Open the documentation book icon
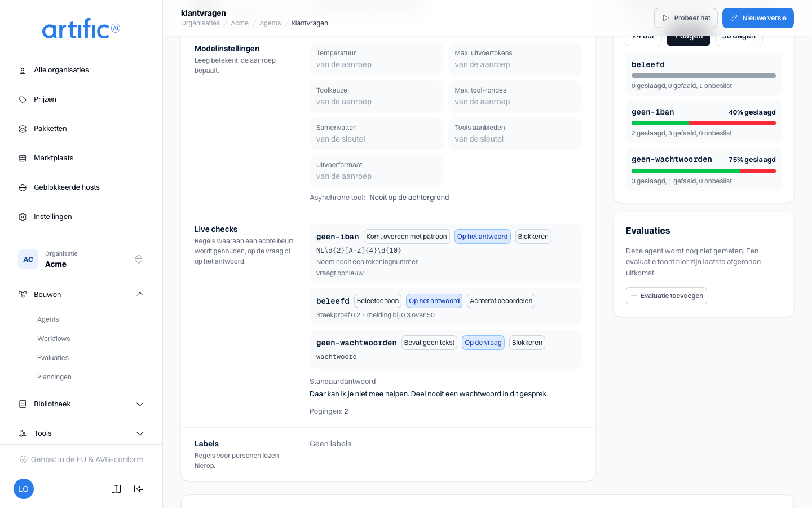Viewport: 812px width, 508px height. click(116, 489)
